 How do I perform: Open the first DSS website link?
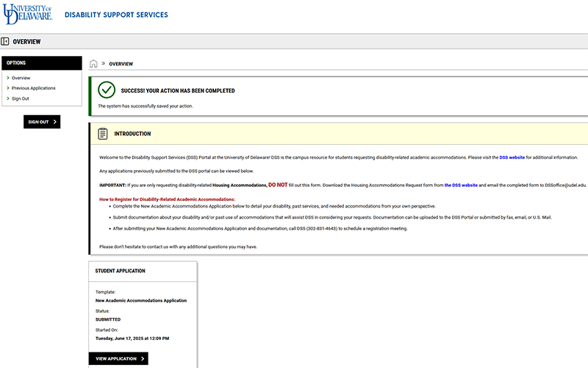512,158
